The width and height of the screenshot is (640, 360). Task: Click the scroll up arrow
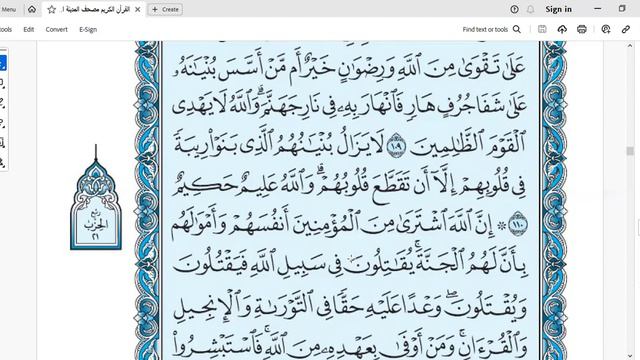point(630,46)
